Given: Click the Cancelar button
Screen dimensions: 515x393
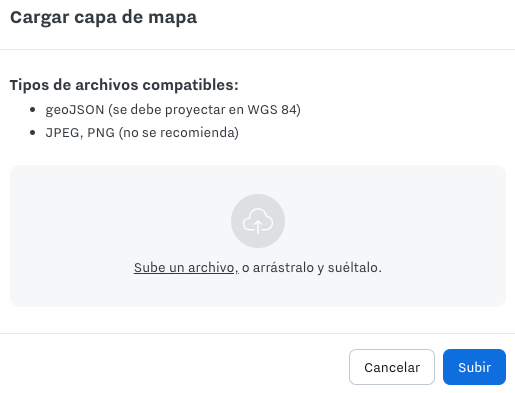Looking at the screenshot, I should (392, 367).
